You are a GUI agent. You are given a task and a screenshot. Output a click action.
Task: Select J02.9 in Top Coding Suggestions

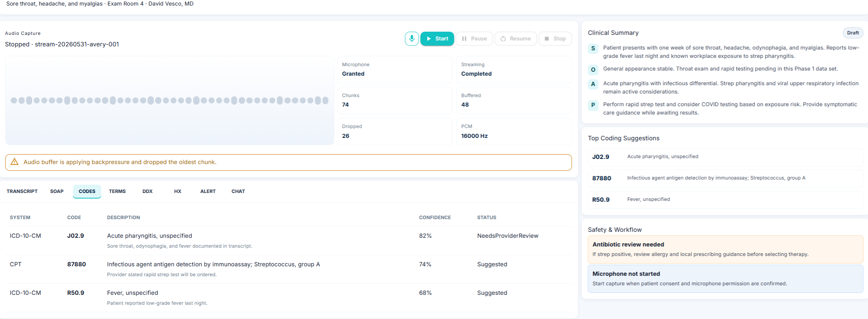click(x=725, y=157)
